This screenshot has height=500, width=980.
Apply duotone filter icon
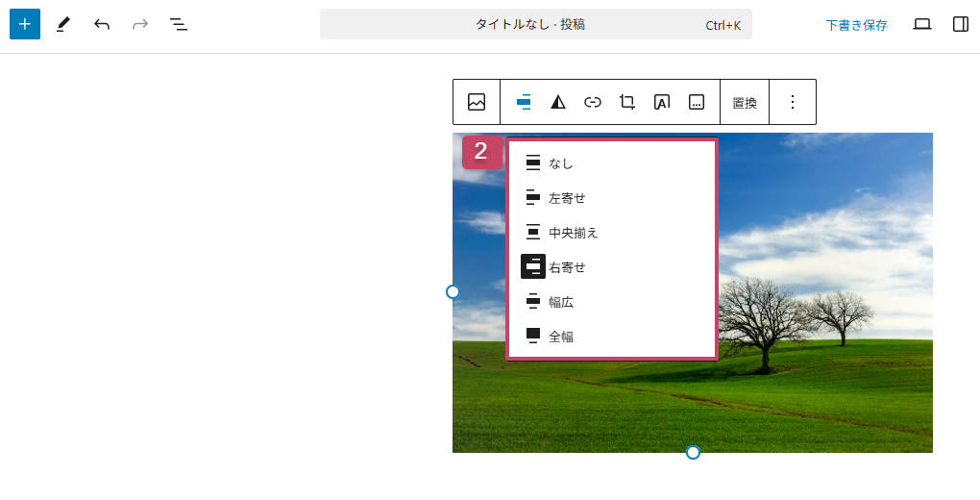pyautogui.click(x=558, y=102)
